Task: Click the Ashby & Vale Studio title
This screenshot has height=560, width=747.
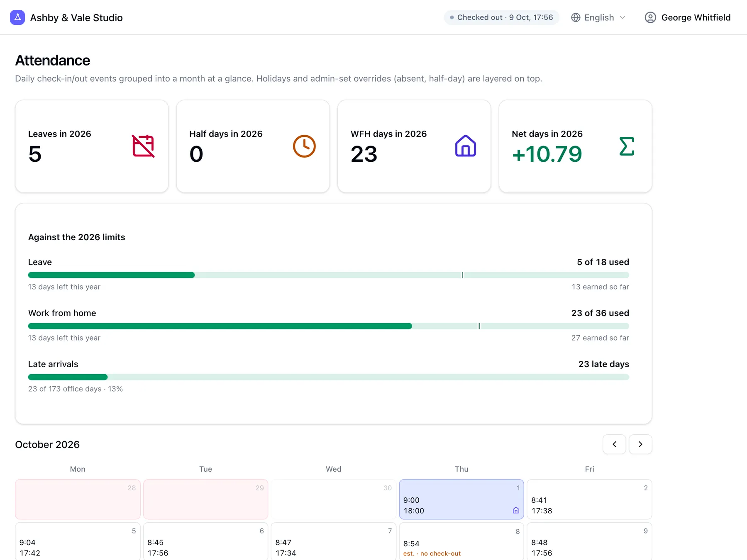Action: pyautogui.click(x=76, y=17)
